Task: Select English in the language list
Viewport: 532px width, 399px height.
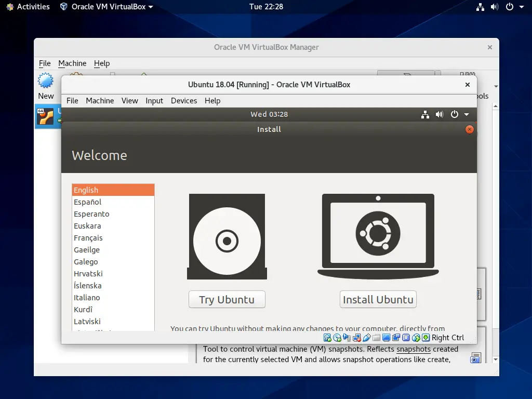Action: (x=113, y=190)
